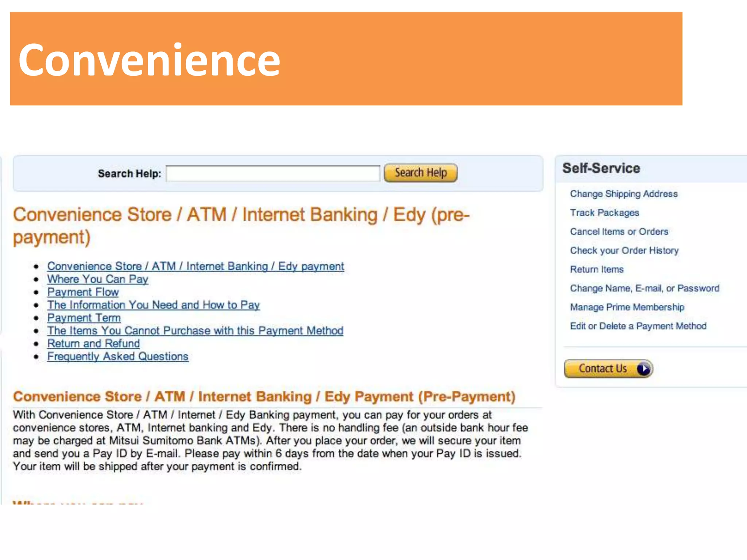Open The Information You Need and How to Pay link
This screenshot has height=560, width=747.
[x=154, y=305]
